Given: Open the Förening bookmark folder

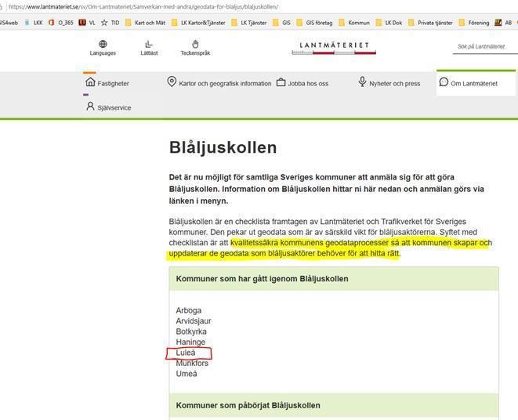Looking at the screenshot, I should (x=474, y=23).
